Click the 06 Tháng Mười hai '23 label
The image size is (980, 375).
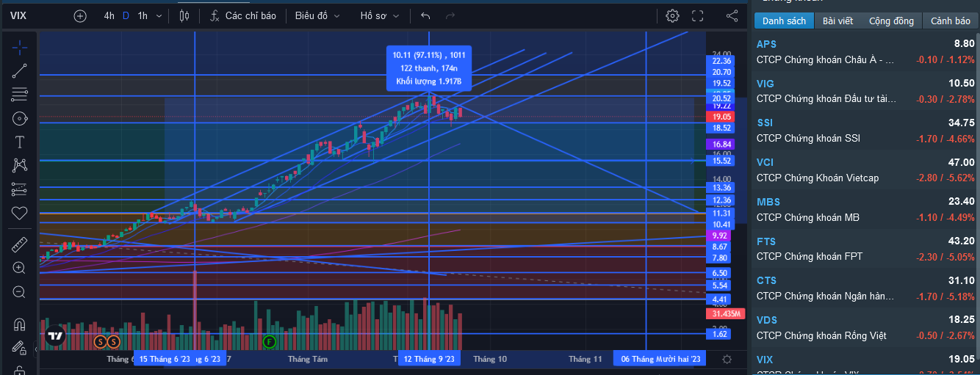click(x=661, y=359)
